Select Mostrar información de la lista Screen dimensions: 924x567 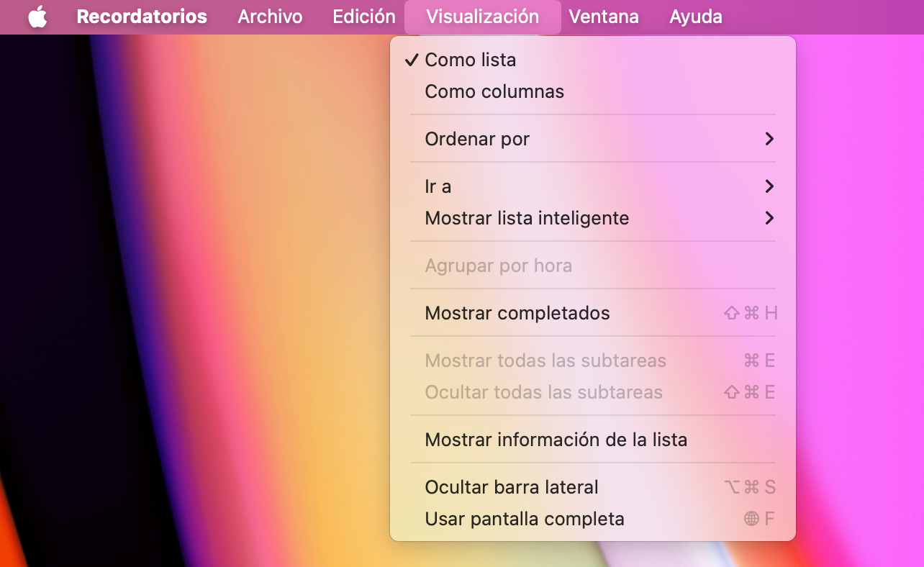pos(557,440)
